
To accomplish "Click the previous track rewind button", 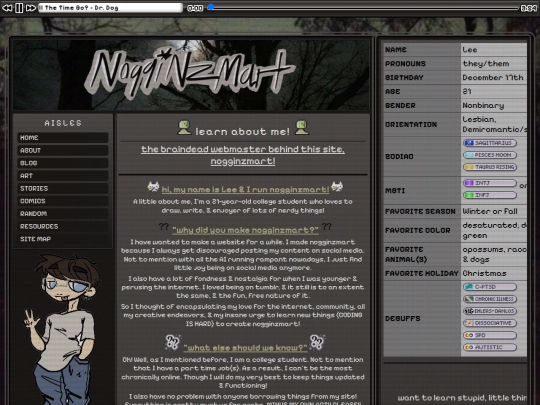I will [7, 8].
